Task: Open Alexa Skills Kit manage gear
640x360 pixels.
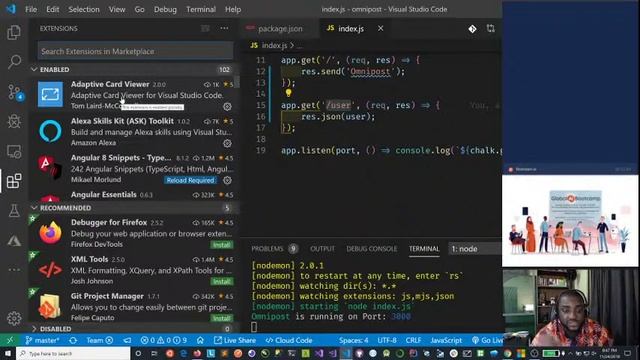Action: point(227,143)
